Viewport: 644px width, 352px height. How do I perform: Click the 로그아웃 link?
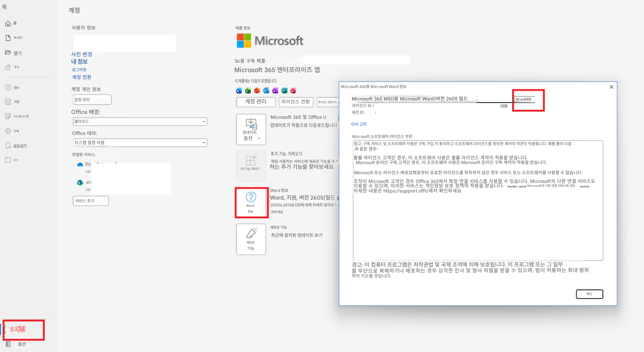coord(79,69)
